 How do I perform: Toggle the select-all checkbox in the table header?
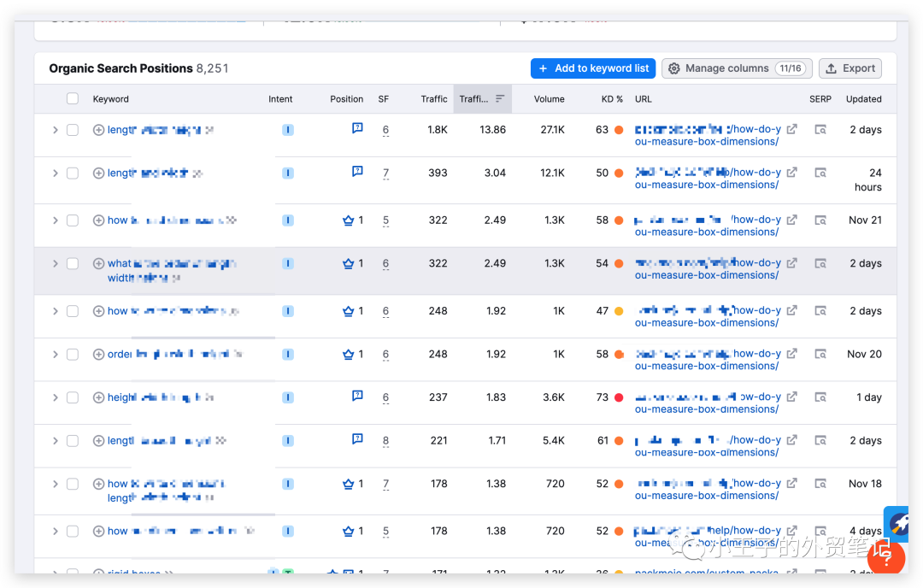(73, 99)
